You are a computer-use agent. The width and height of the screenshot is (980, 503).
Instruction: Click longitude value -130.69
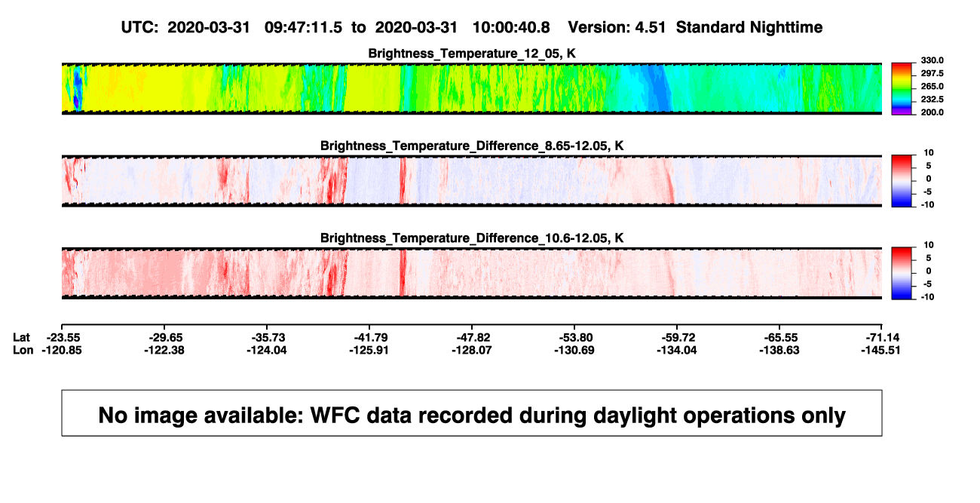(x=575, y=350)
